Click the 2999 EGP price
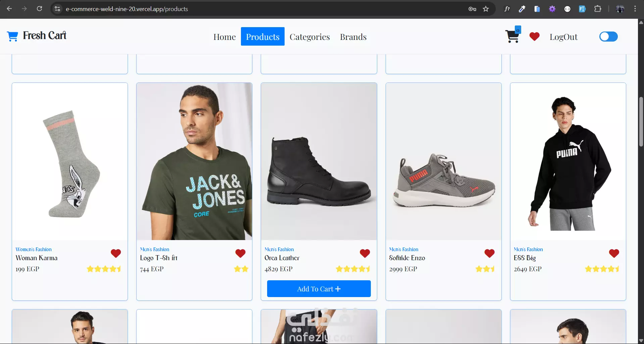This screenshot has height=344, width=644. coord(403,269)
